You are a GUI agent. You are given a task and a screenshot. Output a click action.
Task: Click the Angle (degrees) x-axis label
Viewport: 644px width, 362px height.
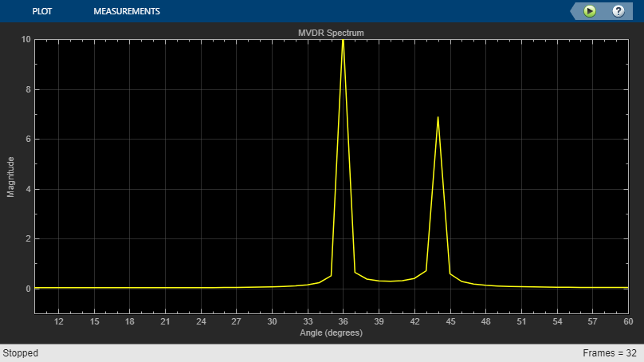click(x=331, y=332)
